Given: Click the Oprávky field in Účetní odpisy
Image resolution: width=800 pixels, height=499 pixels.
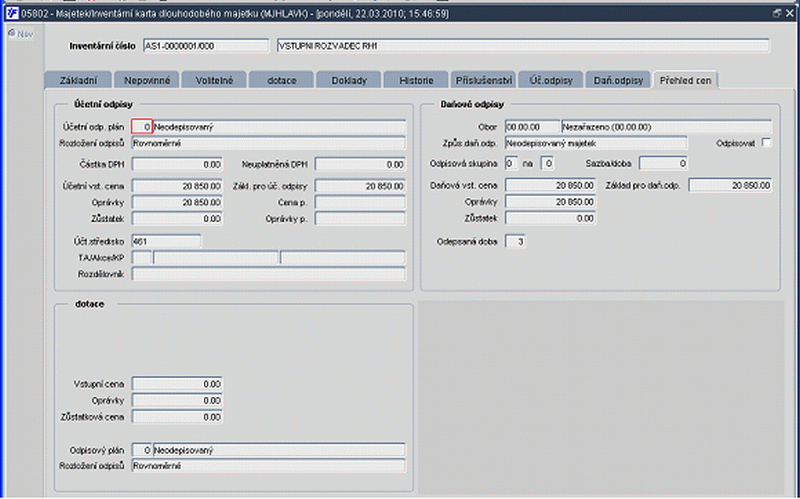Looking at the screenshot, I should (177, 203).
